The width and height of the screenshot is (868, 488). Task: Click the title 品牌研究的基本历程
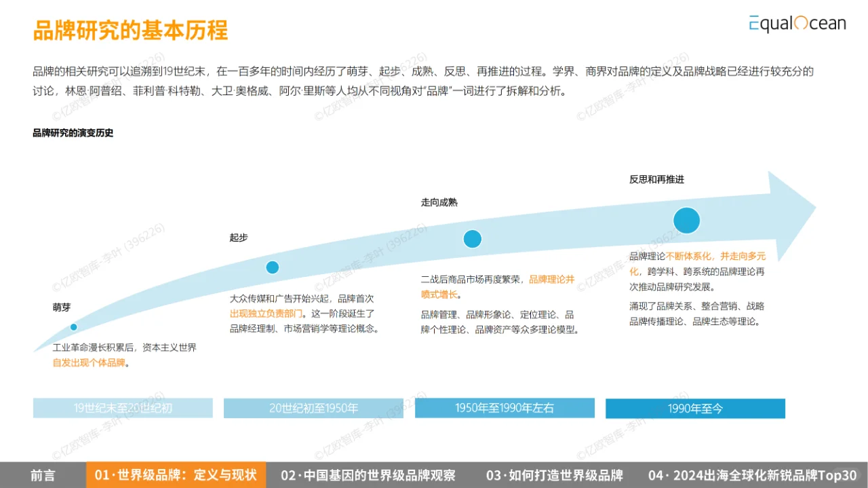pyautogui.click(x=130, y=31)
